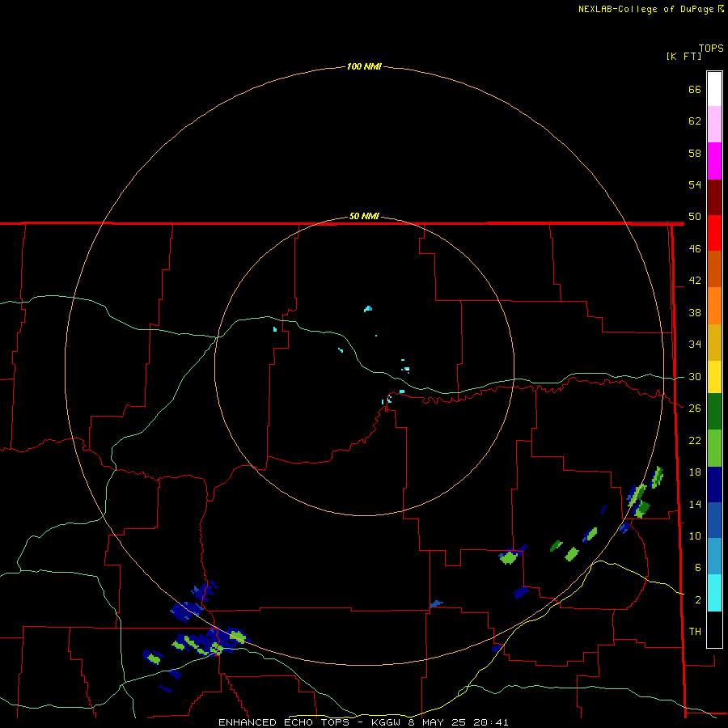The image size is (728, 728).
Task: Click the yellow legend swatch
Action: pos(714,377)
